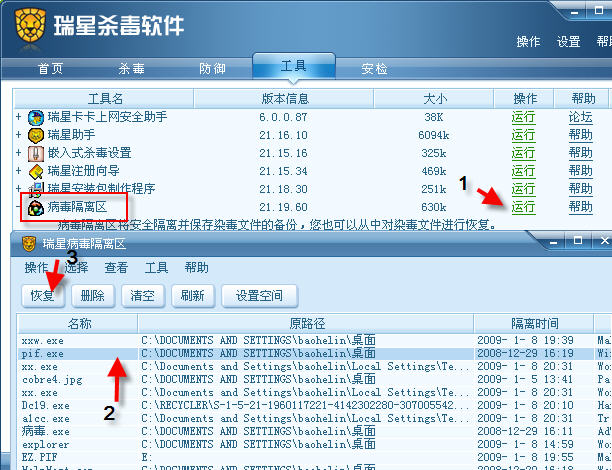
Task: Switch to the 杀毒 tab
Action: 132,69
